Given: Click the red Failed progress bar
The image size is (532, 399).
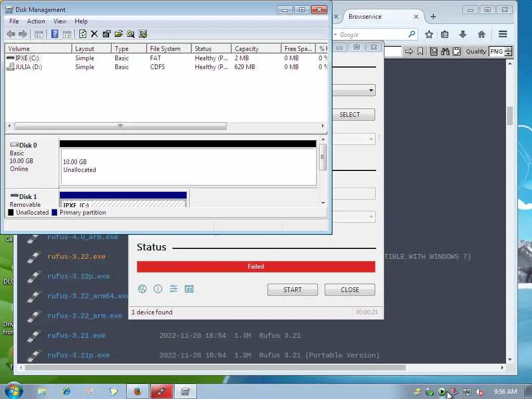Looking at the screenshot, I should click(256, 267).
